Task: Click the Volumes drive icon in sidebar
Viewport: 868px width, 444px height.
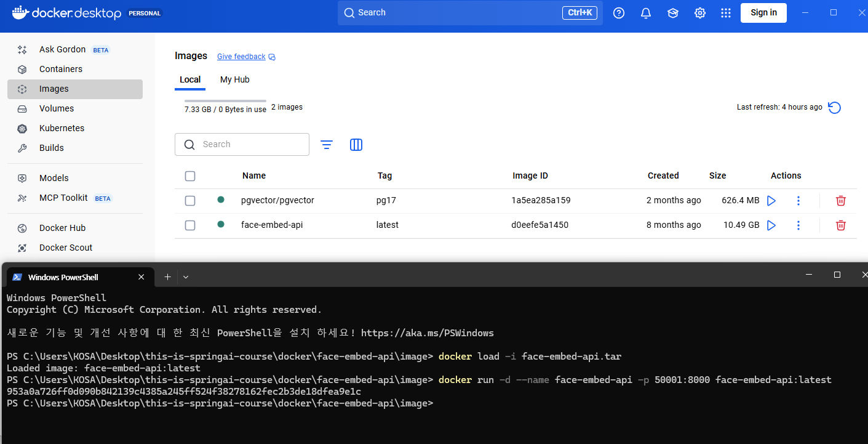Action: pyautogui.click(x=22, y=109)
